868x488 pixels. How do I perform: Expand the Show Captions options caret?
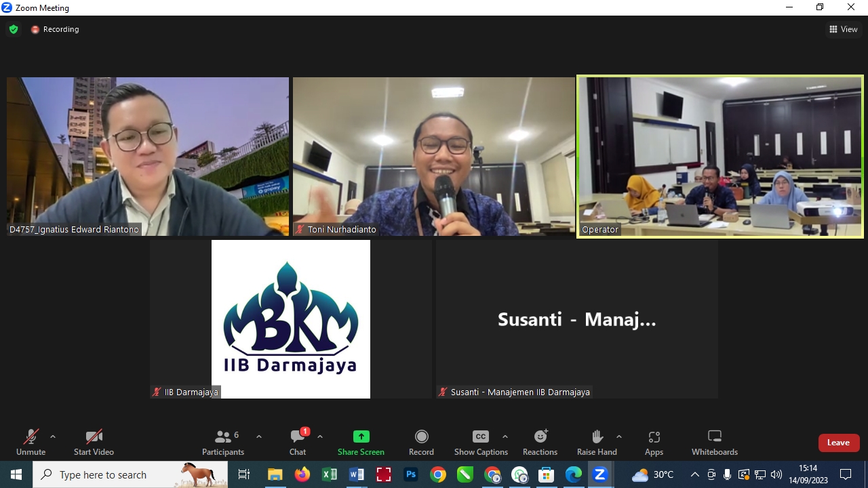tap(505, 436)
